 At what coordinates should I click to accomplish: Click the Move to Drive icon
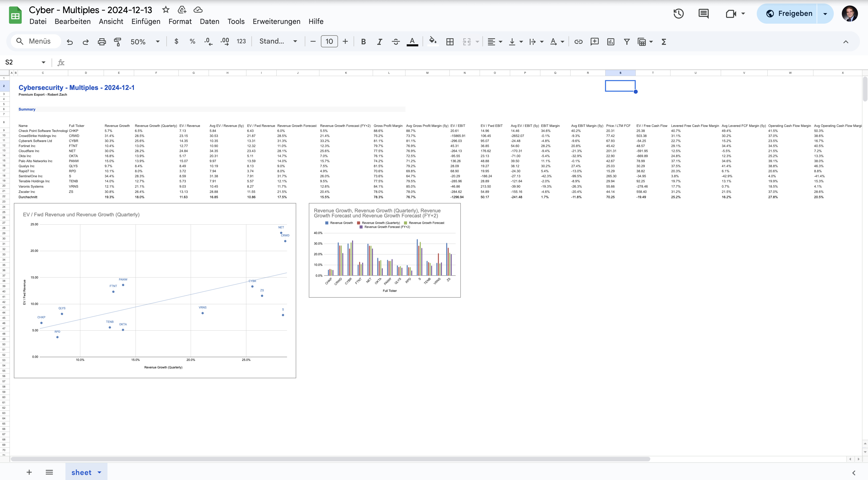point(182,9)
